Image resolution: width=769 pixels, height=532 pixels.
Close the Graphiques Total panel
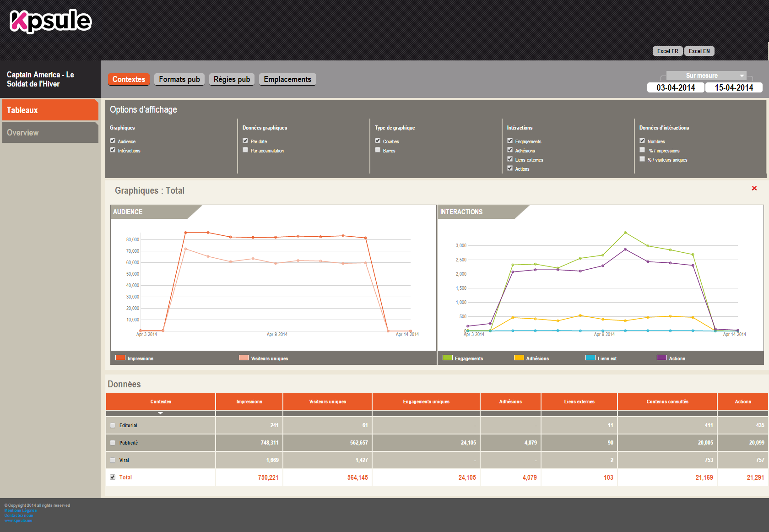point(754,188)
